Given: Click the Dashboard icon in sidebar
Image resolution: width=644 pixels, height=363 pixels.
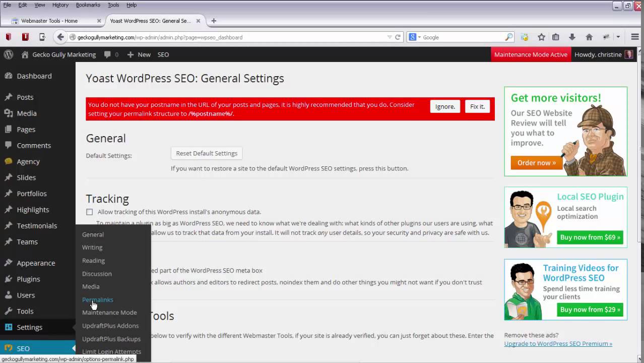Looking at the screenshot, I should point(8,76).
